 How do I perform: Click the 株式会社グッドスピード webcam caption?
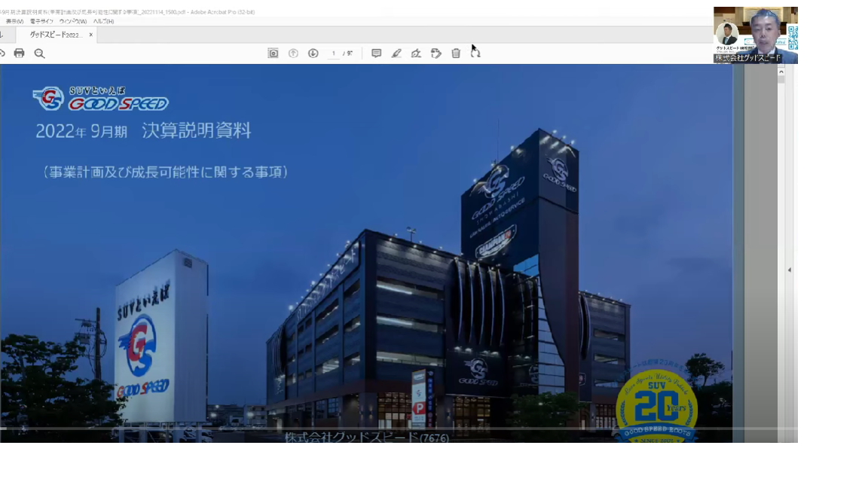point(747,57)
